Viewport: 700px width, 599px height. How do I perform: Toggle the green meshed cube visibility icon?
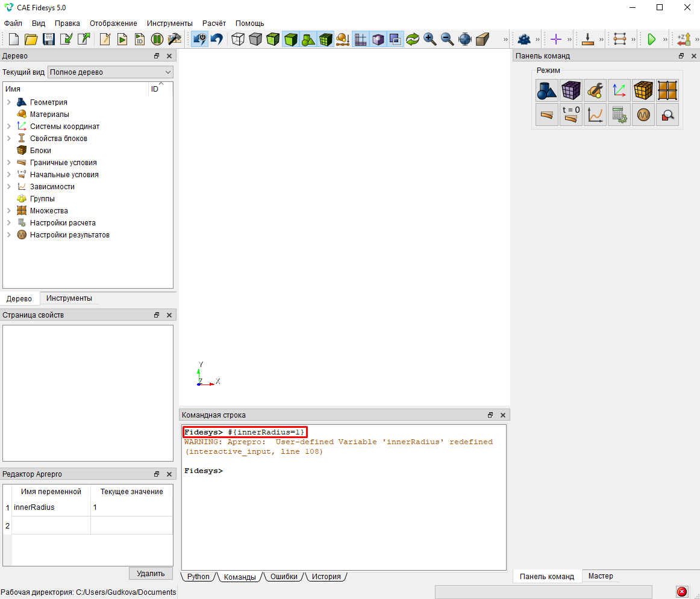point(325,39)
